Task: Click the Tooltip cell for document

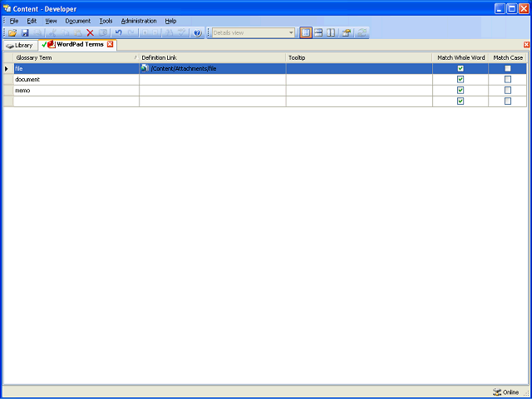Action: pos(359,80)
